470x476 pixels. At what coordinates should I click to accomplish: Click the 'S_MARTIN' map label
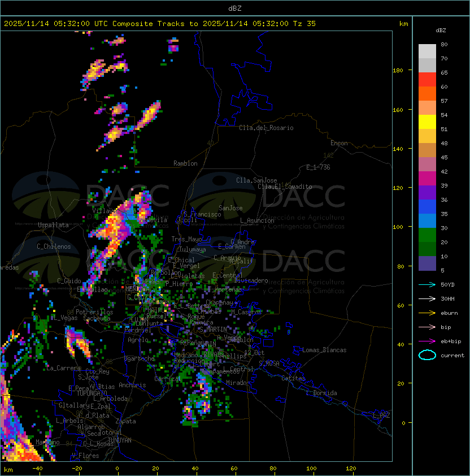(x=213, y=330)
